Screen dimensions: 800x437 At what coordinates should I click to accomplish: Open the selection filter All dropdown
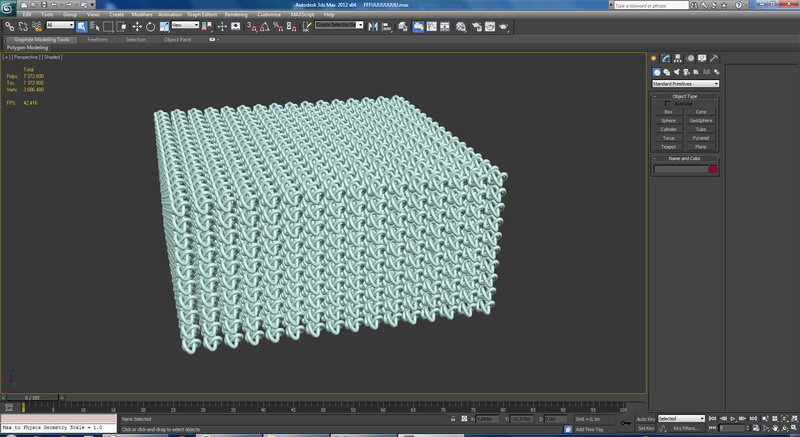coord(58,25)
